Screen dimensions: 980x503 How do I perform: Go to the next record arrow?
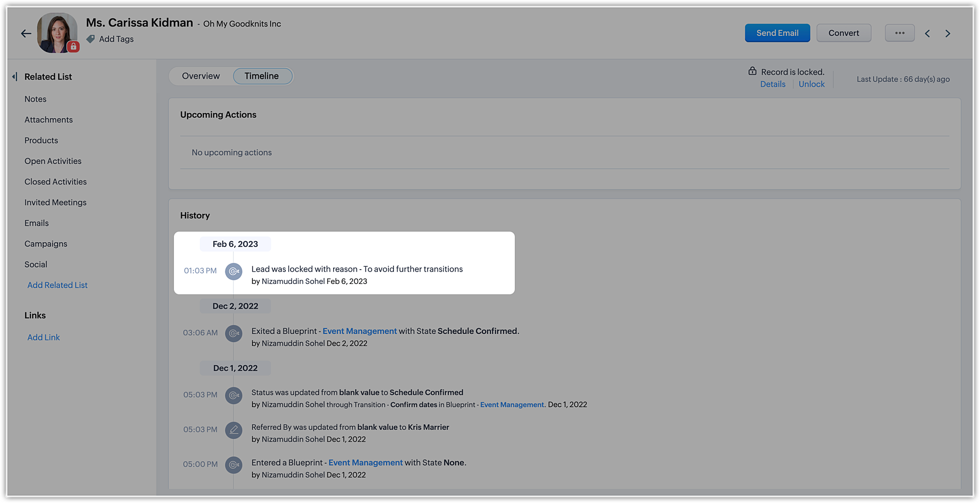pos(948,33)
